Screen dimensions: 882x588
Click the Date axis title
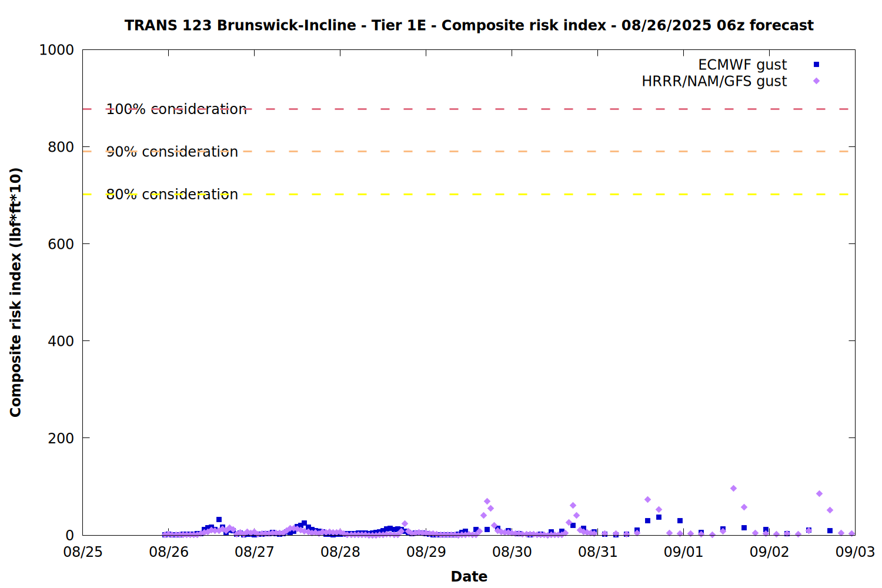point(469,576)
